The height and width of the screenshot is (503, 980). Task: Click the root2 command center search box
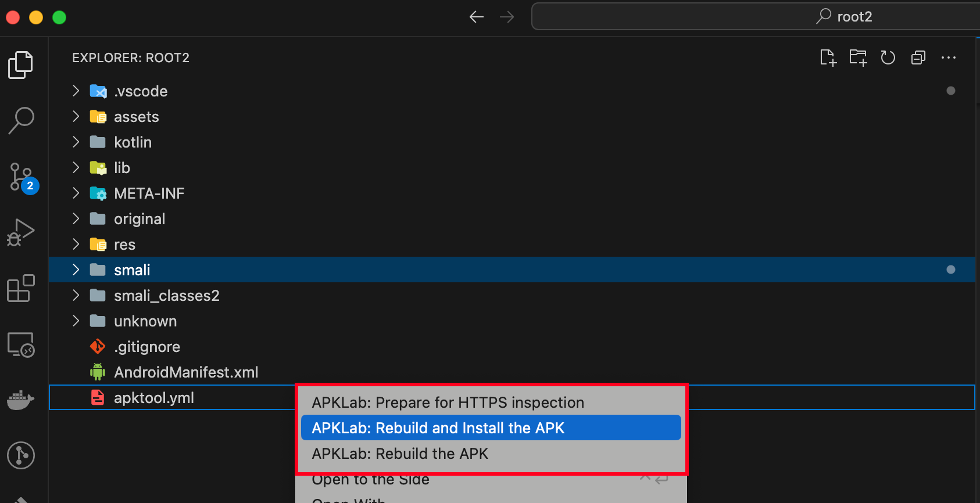(x=756, y=16)
